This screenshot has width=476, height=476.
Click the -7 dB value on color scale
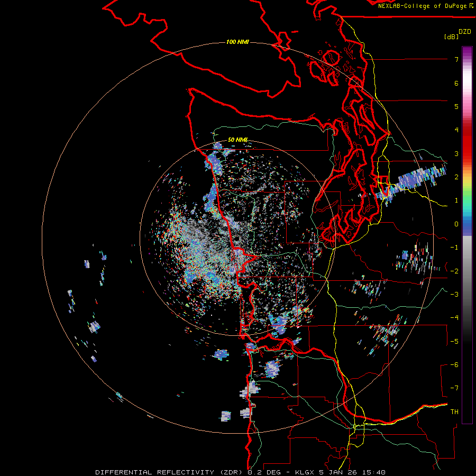(x=454, y=388)
